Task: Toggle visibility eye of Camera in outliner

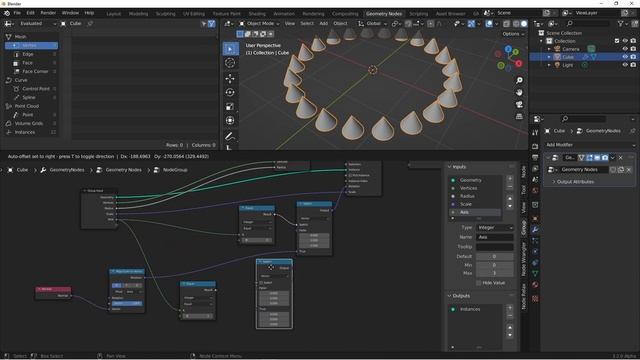Action: point(625,49)
